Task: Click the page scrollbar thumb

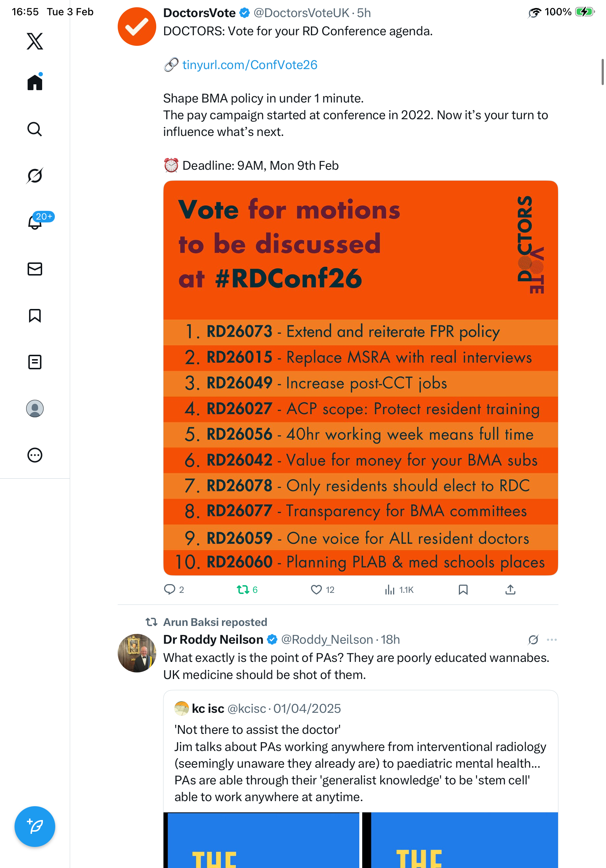Action: [603, 72]
